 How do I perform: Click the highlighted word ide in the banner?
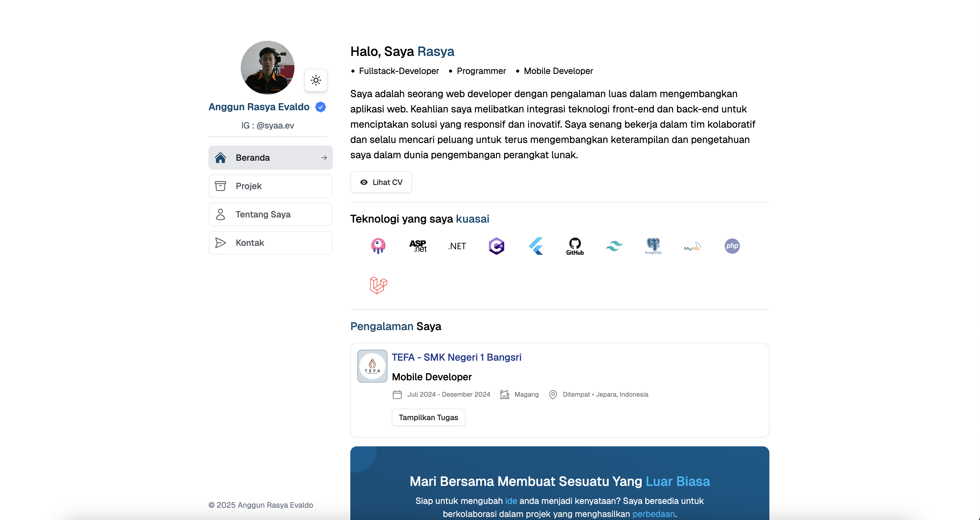511,501
